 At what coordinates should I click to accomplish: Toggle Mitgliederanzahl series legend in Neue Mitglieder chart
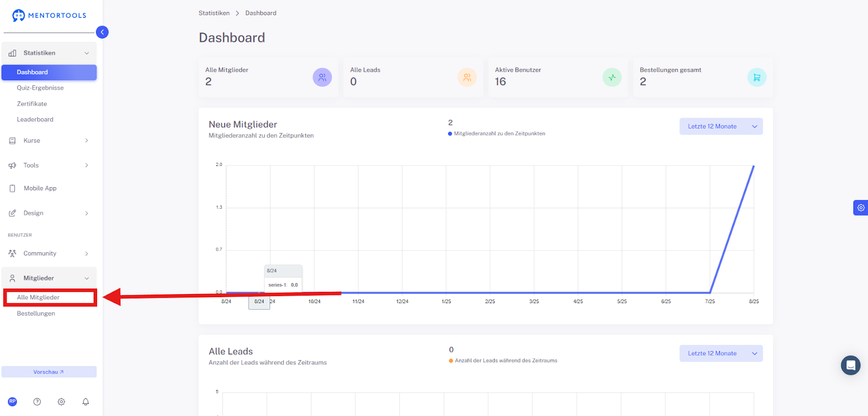pos(496,133)
